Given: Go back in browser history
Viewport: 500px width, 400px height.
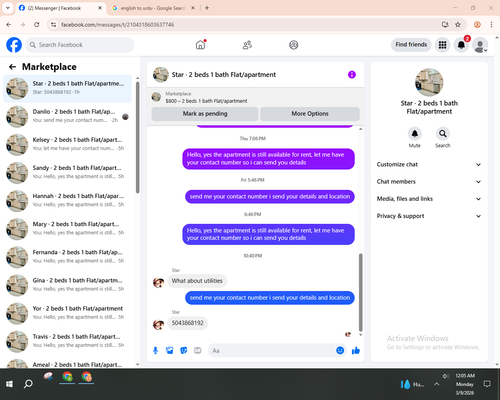Looking at the screenshot, I should coord(9,24).
